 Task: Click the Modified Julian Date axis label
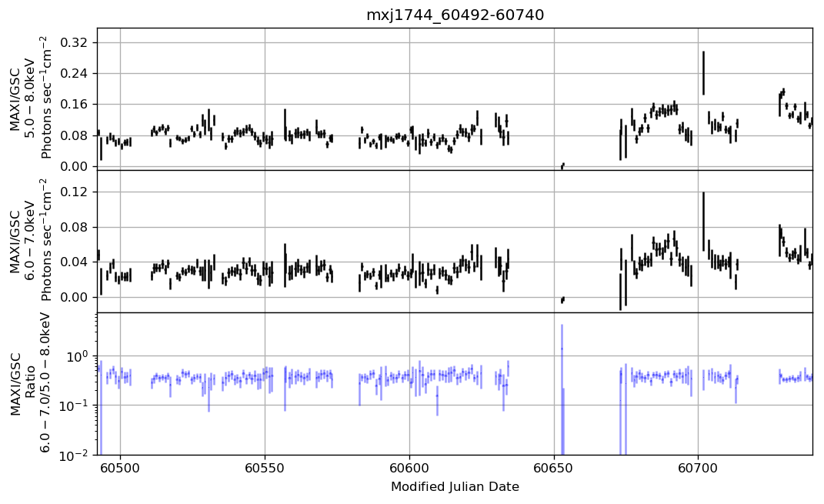click(x=455, y=486)
